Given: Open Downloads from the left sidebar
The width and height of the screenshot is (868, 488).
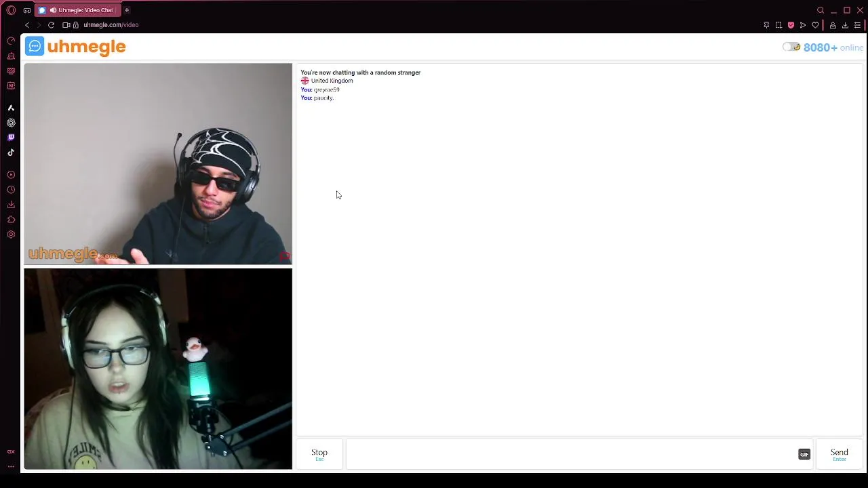Looking at the screenshot, I should click(11, 205).
